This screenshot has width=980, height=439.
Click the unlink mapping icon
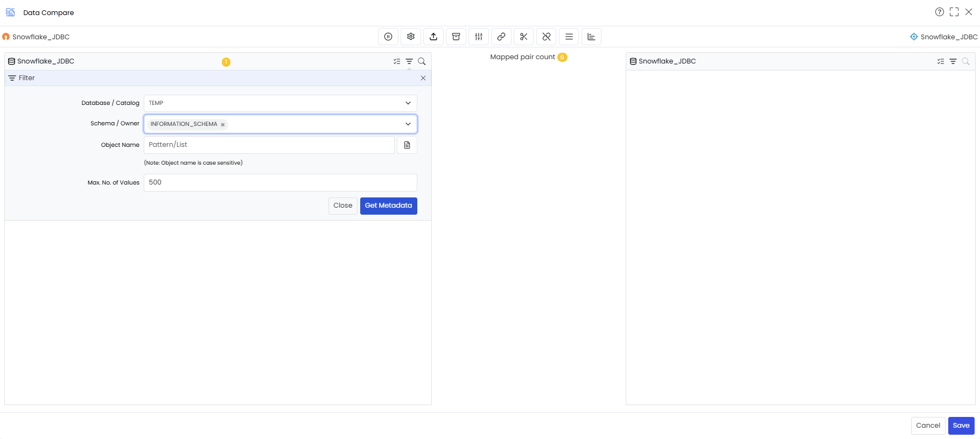(x=547, y=37)
